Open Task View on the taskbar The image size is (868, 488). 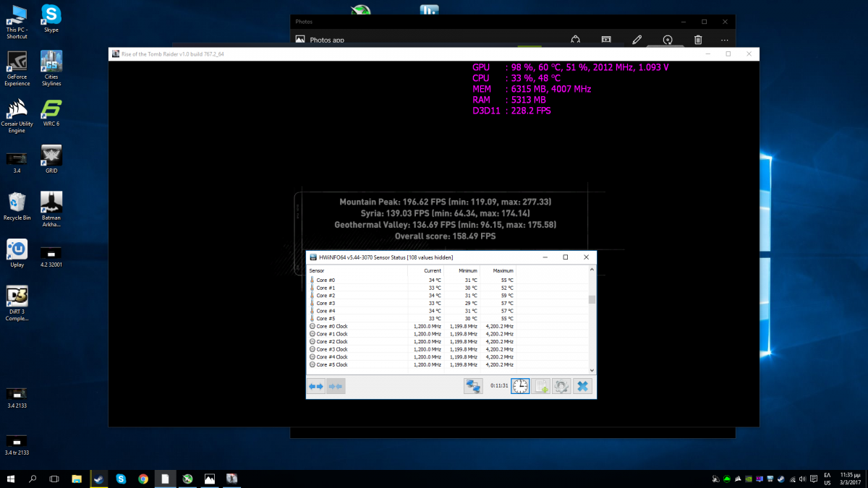(x=54, y=479)
